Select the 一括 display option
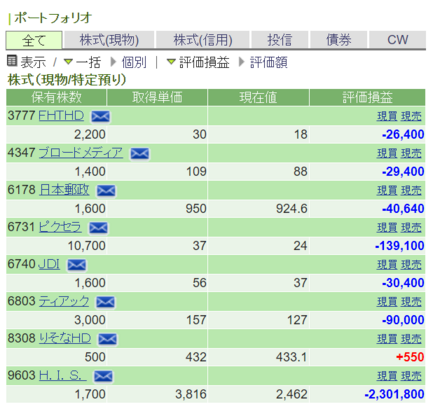 point(88,62)
